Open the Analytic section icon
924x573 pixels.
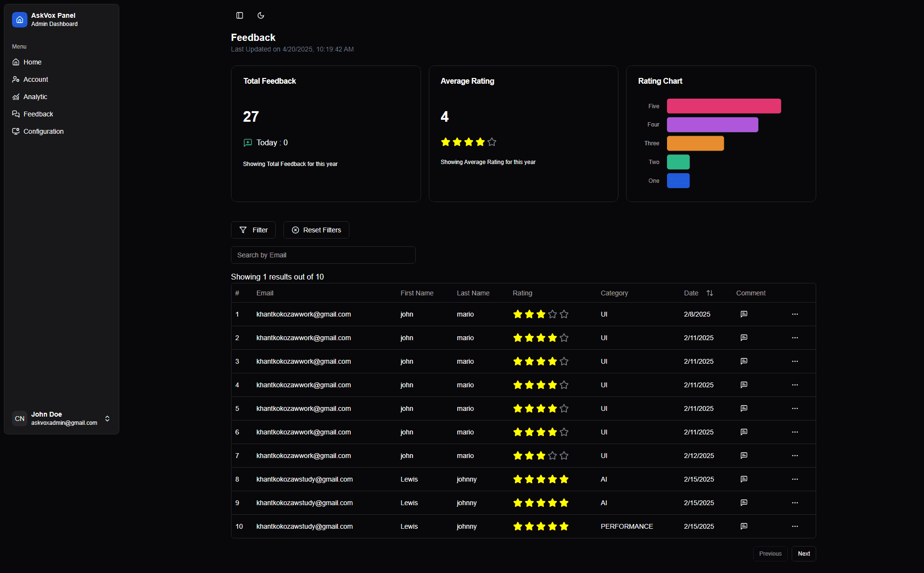point(16,97)
